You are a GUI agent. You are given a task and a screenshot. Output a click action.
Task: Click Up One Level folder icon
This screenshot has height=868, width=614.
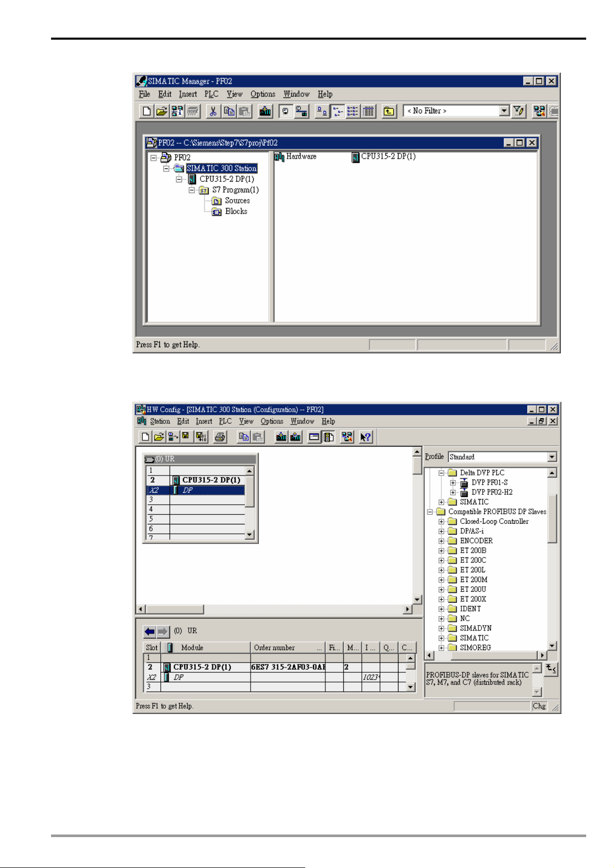389,111
